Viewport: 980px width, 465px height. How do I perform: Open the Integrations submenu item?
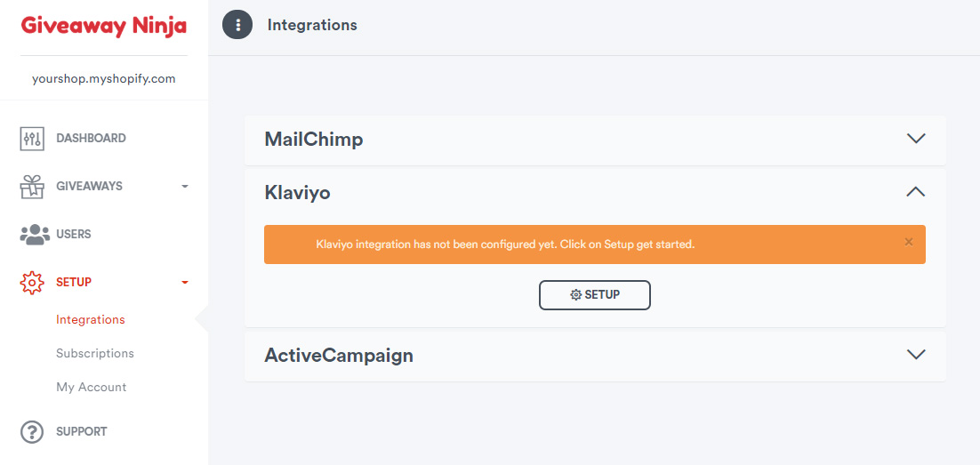pos(91,319)
